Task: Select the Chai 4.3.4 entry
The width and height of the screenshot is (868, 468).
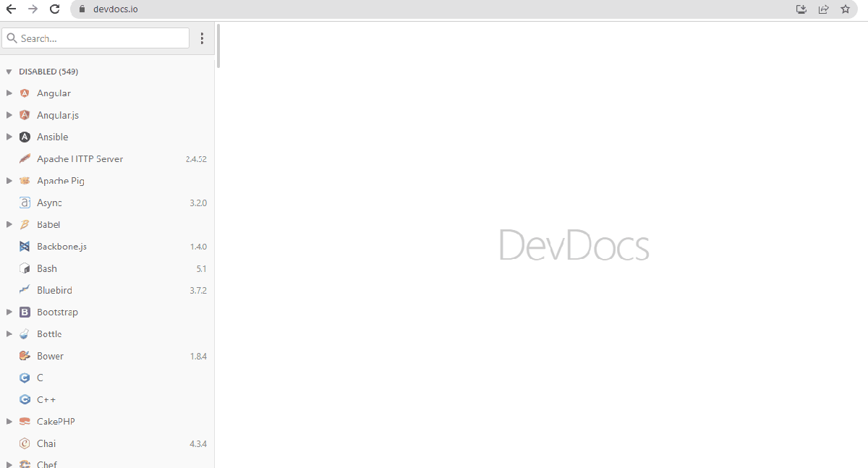Action: click(48, 443)
